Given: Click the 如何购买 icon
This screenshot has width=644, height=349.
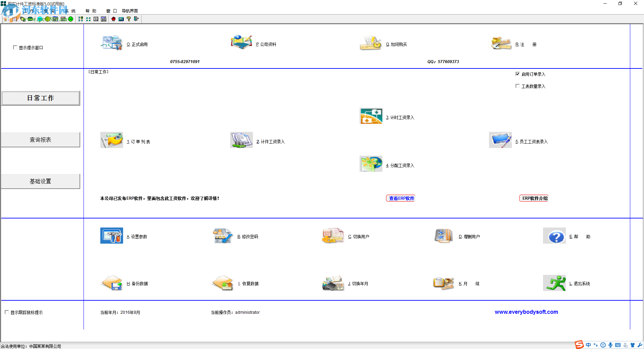Looking at the screenshot, I should coord(371,43).
